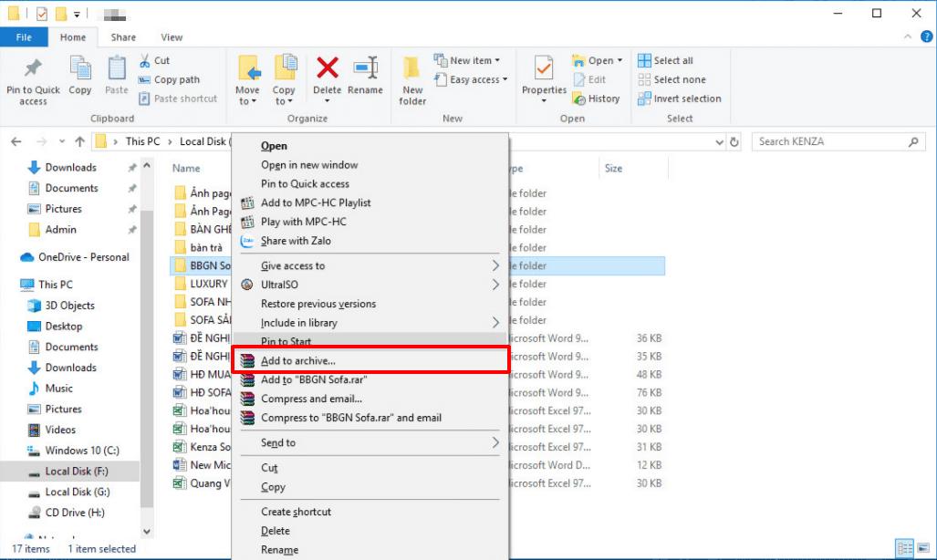The width and height of the screenshot is (937, 560).
Task: Open Admin folder in Quick access
Action: pyautogui.click(x=53, y=230)
